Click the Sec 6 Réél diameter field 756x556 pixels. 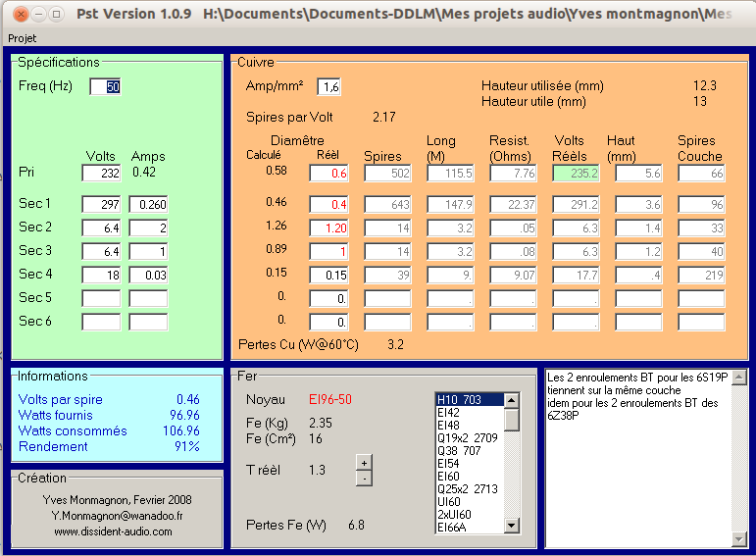[x=328, y=322]
